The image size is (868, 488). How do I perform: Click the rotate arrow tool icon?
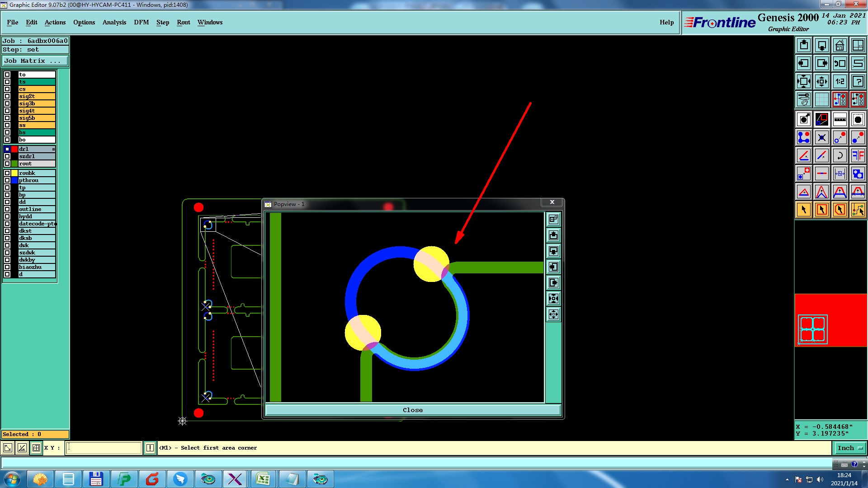[840, 156]
